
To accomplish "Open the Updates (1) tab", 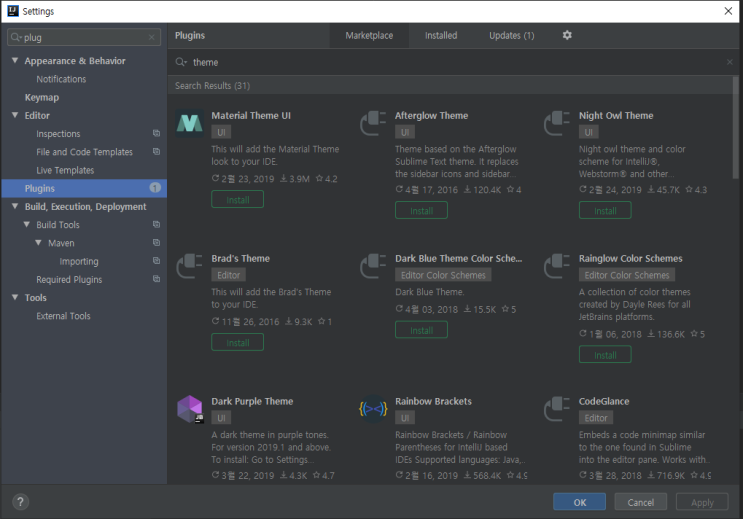I will click(512, 36).
